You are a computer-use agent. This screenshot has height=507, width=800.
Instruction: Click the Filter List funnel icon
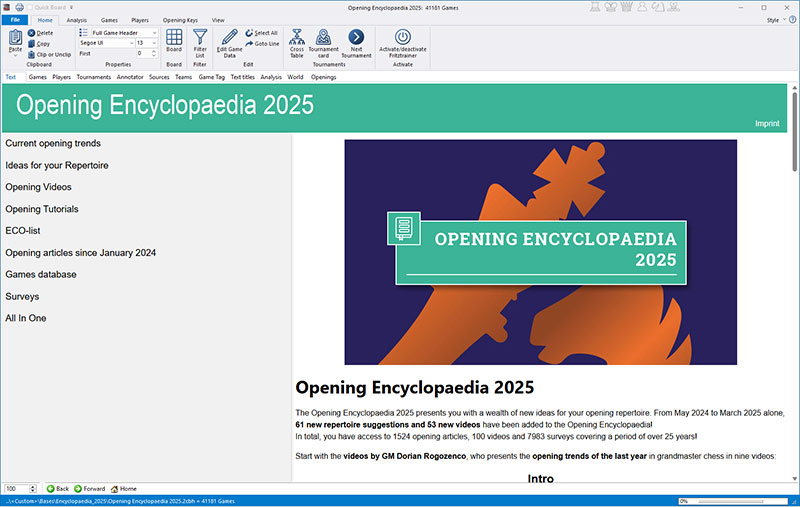click(x=200, y=40)
